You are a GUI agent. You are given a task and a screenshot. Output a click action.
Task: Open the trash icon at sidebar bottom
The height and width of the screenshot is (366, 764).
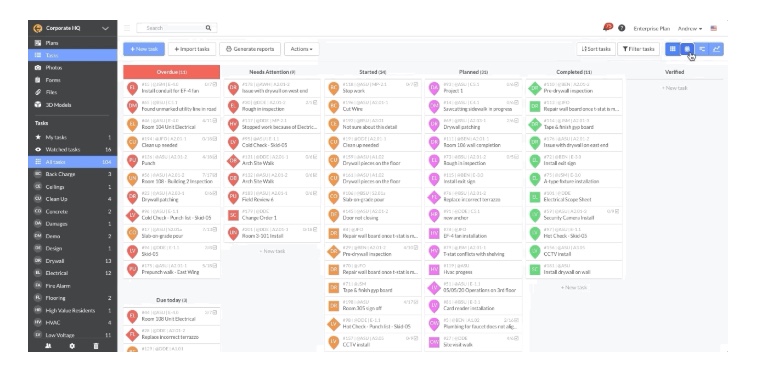point(96,346)
